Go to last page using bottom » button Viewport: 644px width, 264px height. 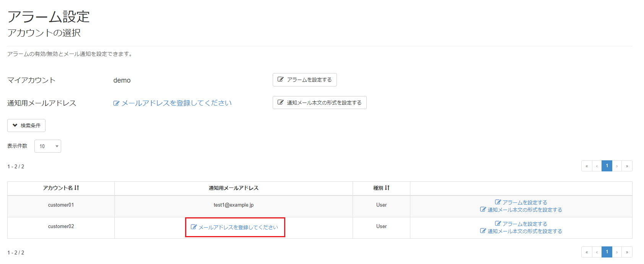pos(627,252)
